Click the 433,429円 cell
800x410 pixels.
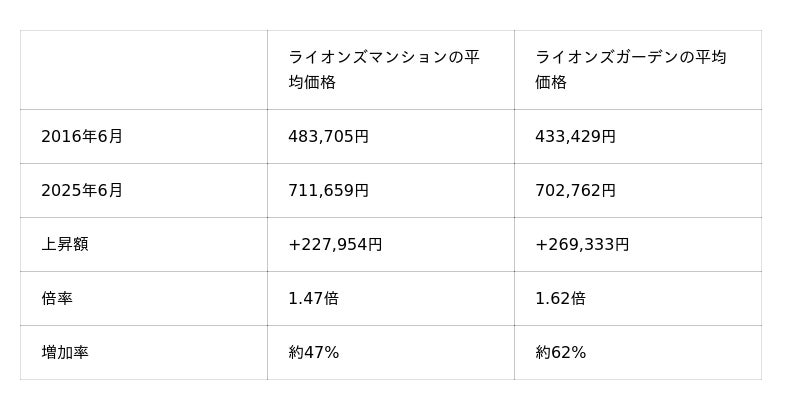[x=575, y=137]
